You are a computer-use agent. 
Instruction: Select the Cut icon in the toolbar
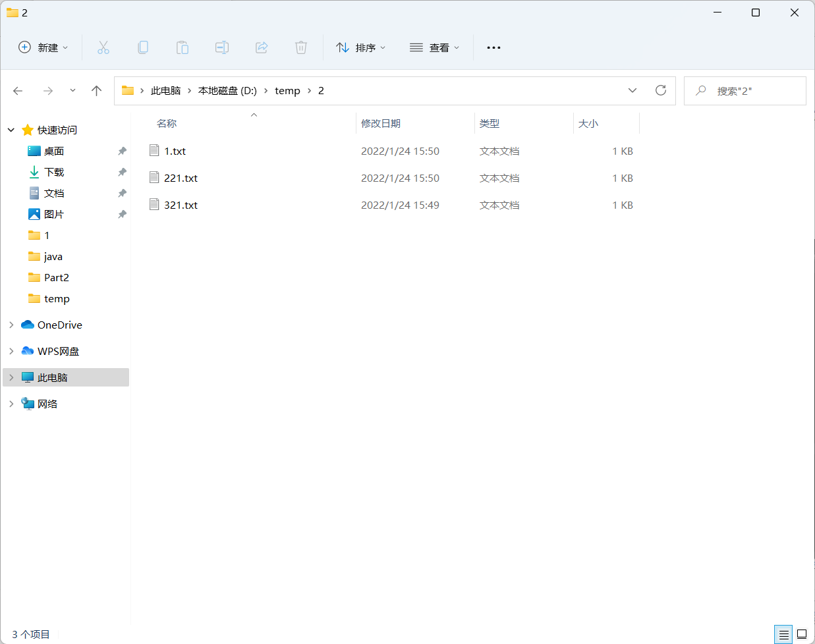pyautogui.click(x=103, y=47)
